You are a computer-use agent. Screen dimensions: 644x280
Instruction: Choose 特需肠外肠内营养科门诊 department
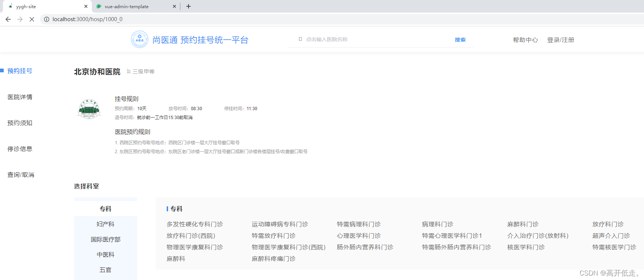pyautogui.click(x=457, y=247)
